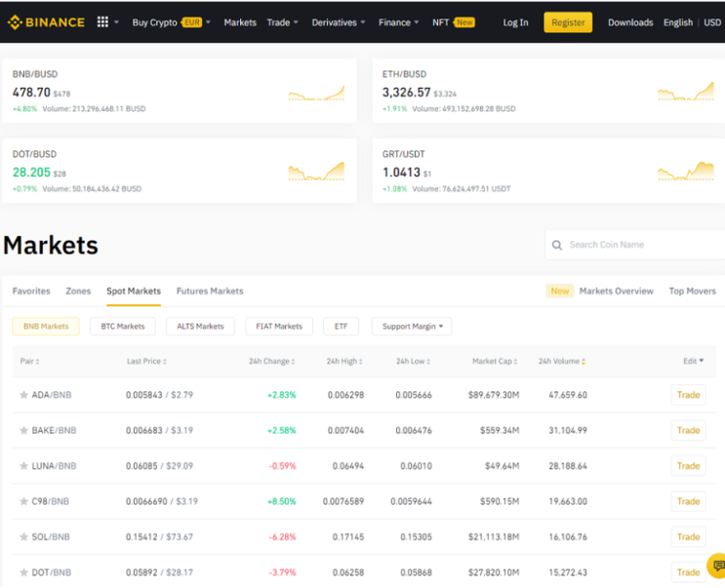Screen dimensions: 725x588
Task: Click the SOL/BNB pair name
Action: tap(51, 536)
